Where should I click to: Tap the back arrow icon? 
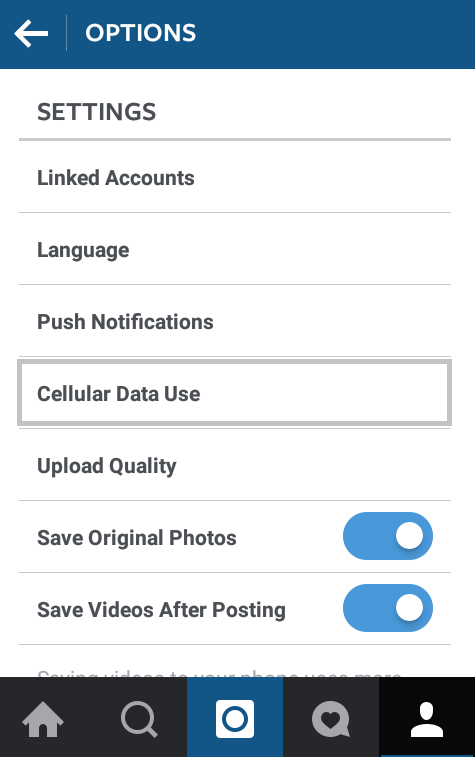31,33
